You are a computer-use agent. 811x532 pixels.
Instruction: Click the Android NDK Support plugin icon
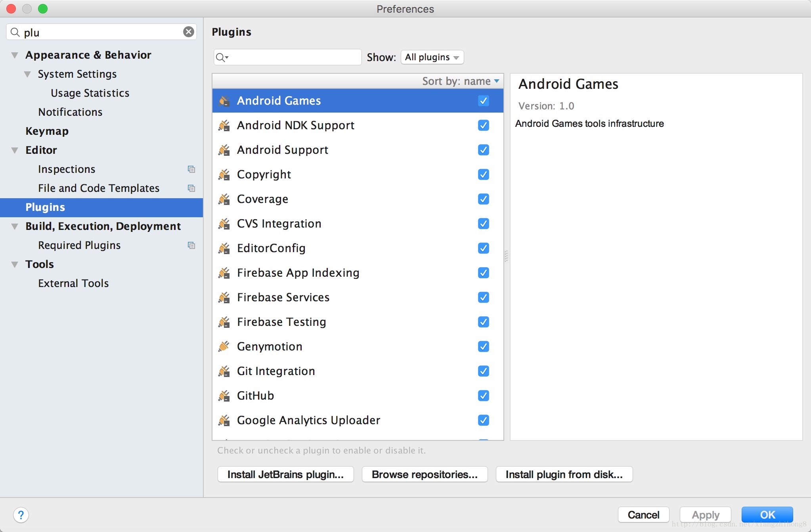(224, 125)
